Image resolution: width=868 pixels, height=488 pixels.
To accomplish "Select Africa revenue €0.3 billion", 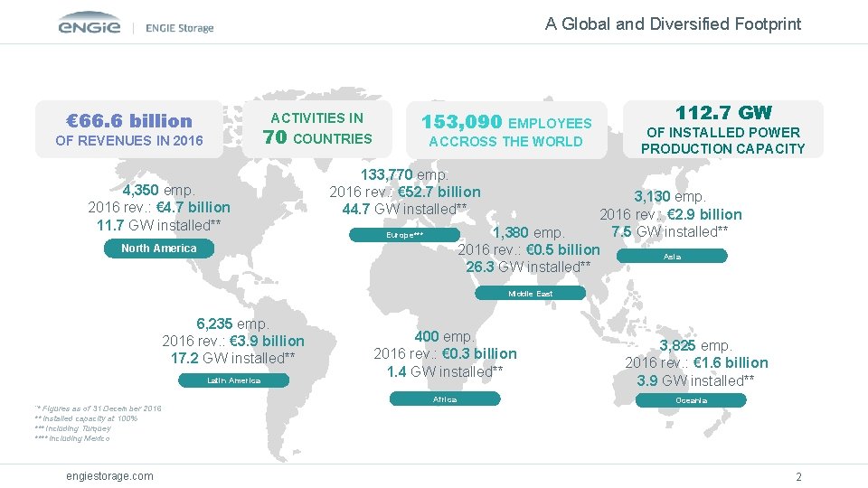I will tap(479, 353).
